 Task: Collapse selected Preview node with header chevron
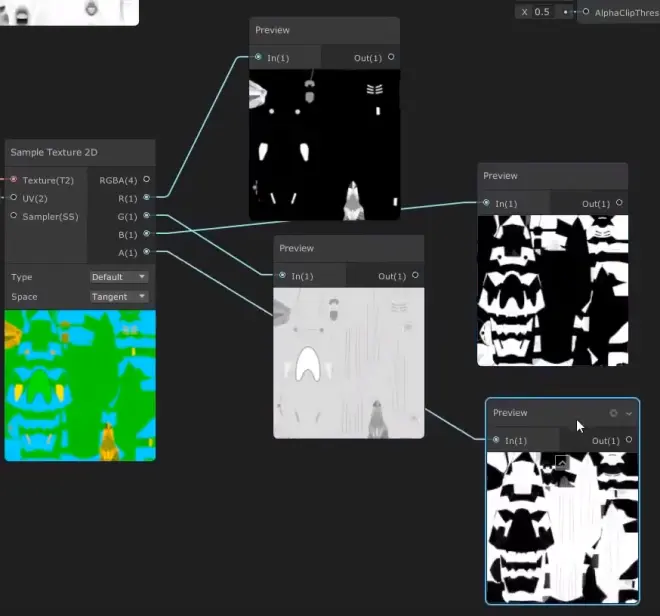(629, 413)
